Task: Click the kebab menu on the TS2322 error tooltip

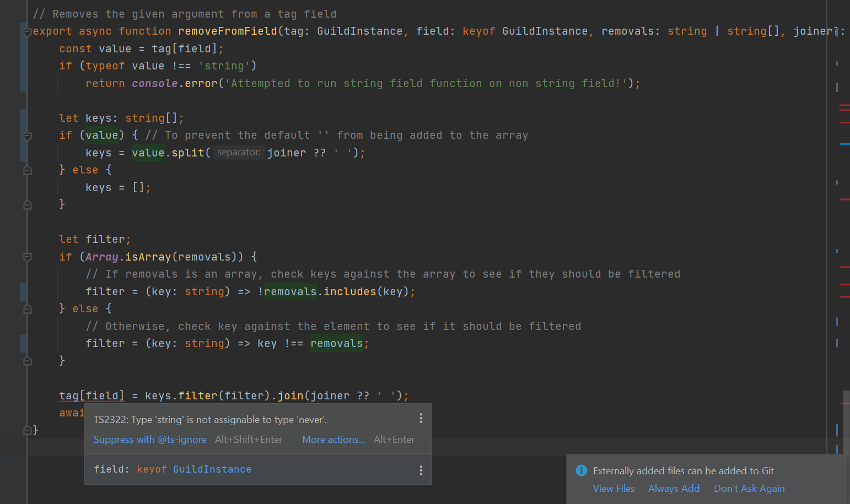Action: [421, 418]
